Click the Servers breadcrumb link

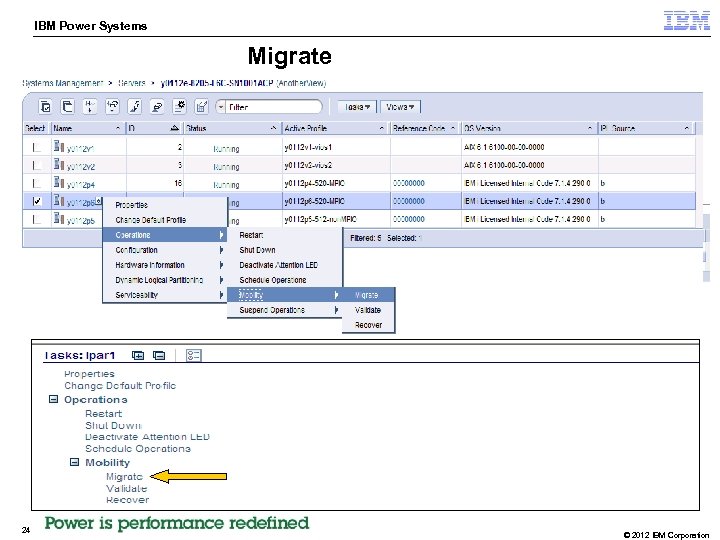click(x=132, y=83)
